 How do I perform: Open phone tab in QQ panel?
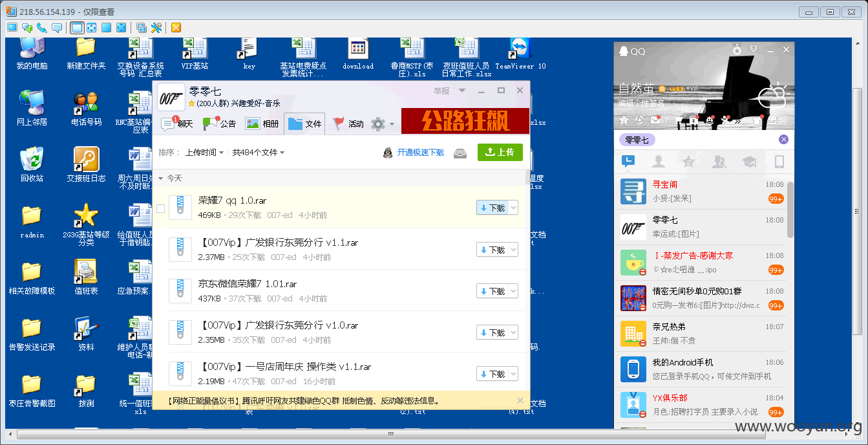779,162
